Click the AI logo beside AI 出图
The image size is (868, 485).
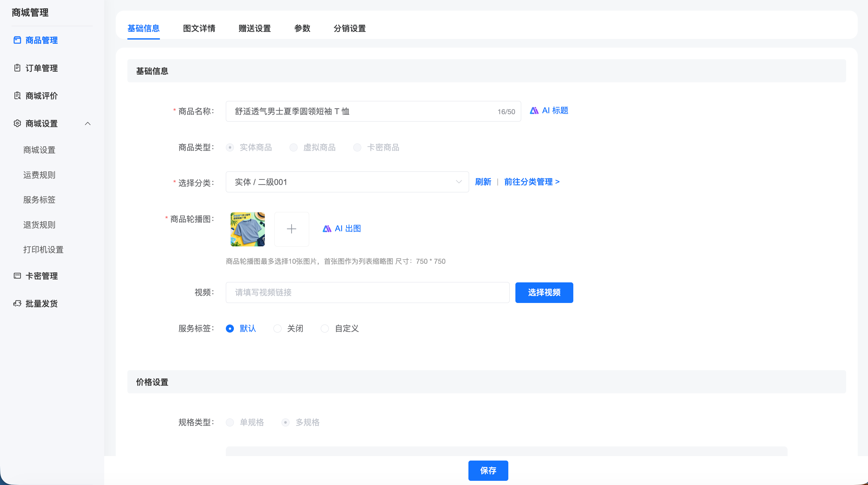tap(327, 229)
